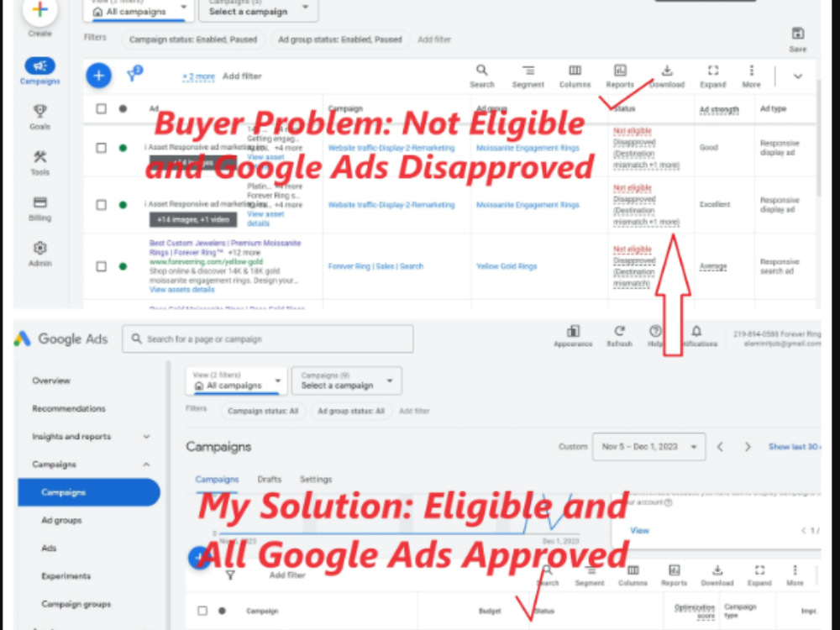Open Overview in the left sidebar

coord(51,381)
